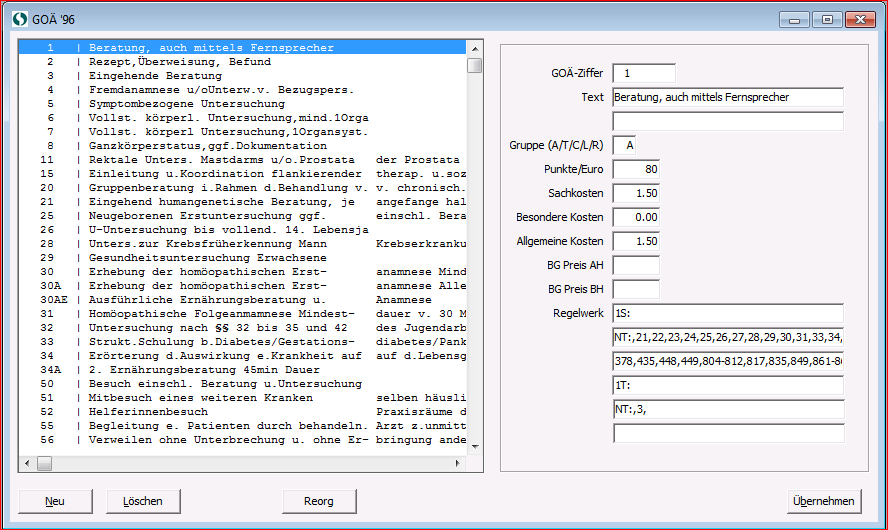Click the Neu button
Image resolution: width=888 pixels, height=530 pixels.
55,501
